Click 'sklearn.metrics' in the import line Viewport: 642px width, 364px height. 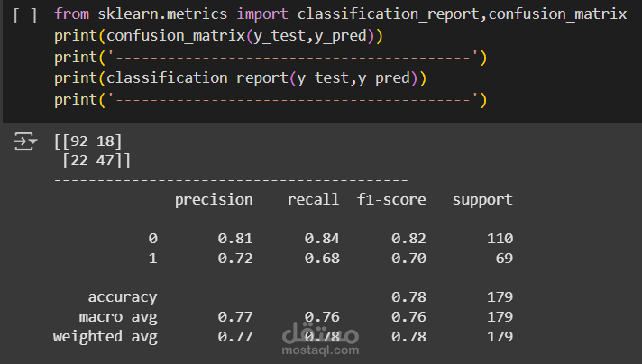(x=162, y=14)
